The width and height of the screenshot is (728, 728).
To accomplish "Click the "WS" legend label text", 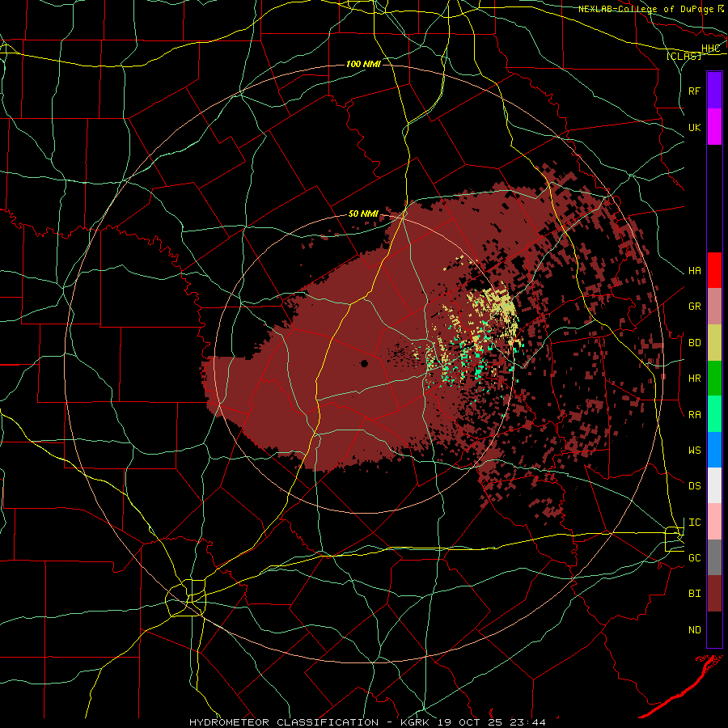I will 694,451.
